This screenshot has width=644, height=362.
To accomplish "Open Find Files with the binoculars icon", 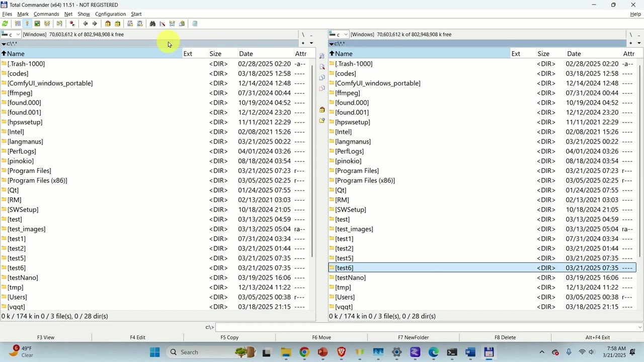I will pyautogui.click(x=152, y=24).
